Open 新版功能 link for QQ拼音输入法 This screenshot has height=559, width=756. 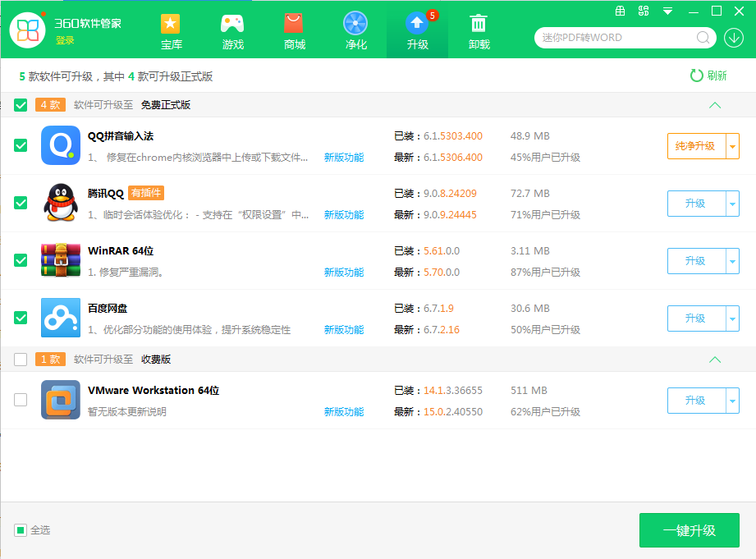pyautogui.click(x=344, y=158)
